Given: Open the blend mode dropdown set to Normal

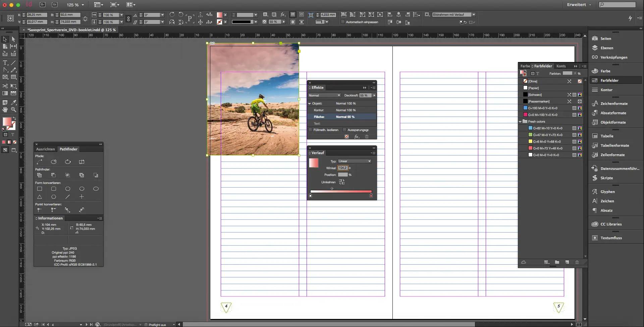Looking at the screenshot, I should click(324, 95).
